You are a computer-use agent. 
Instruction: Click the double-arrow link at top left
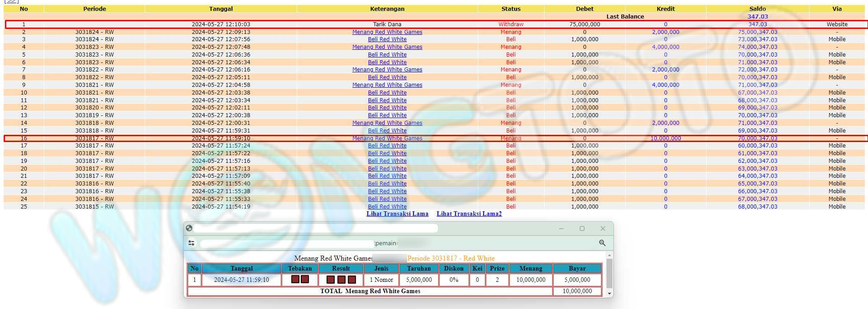[x=11, y=1]
